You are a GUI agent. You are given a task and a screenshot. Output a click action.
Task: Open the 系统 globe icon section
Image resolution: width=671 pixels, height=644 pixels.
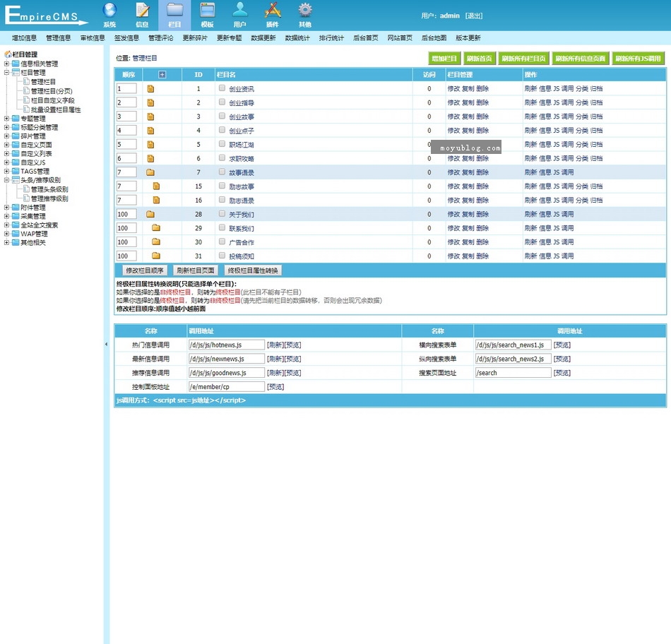[109, 15]
